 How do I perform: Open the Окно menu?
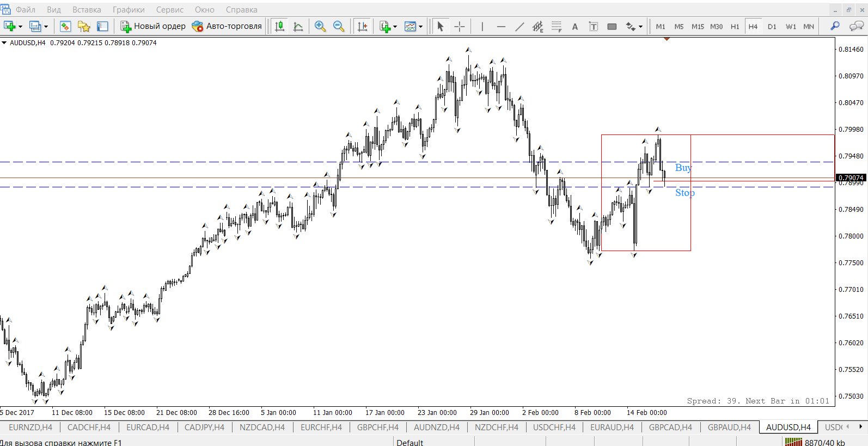pyautogui.click(x=205, y=10)
